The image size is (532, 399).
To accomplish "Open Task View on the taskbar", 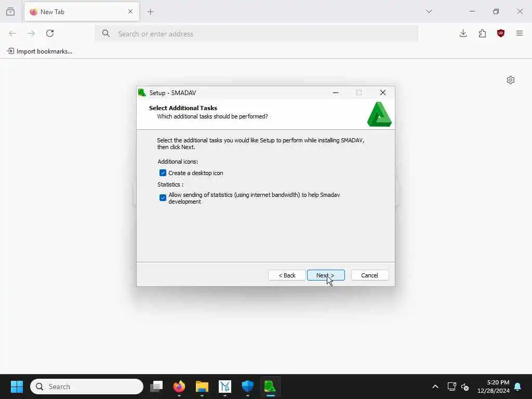I will coord(156,387).
